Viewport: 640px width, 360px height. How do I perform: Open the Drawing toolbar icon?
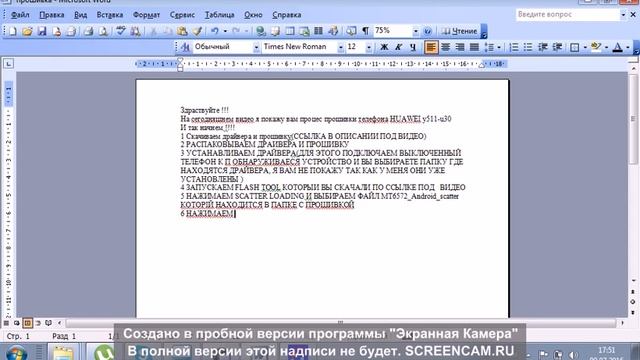pyautogui.click(x=333, y=31)
